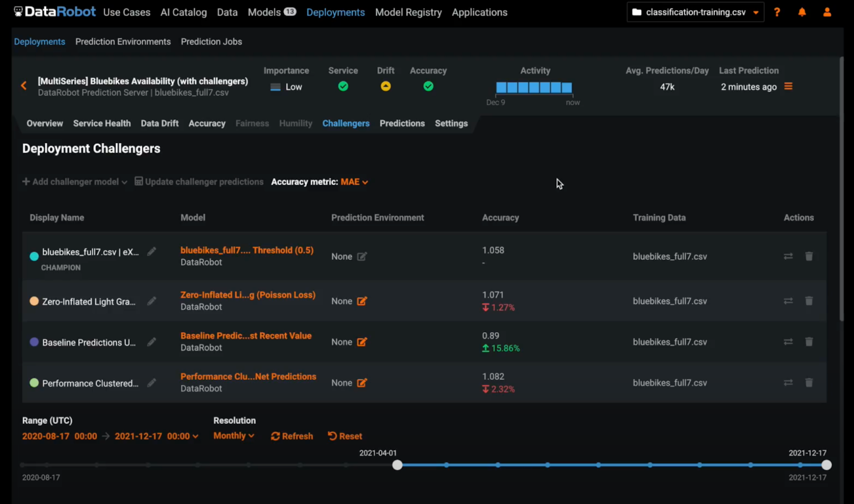
Task: Switch to the Data Drift tab
Action: (x=160, y=123)
